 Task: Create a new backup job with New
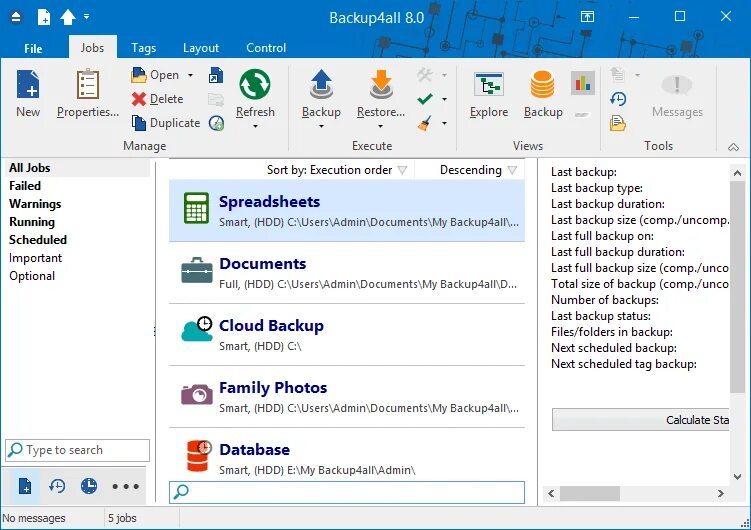[x=28, y=93]
